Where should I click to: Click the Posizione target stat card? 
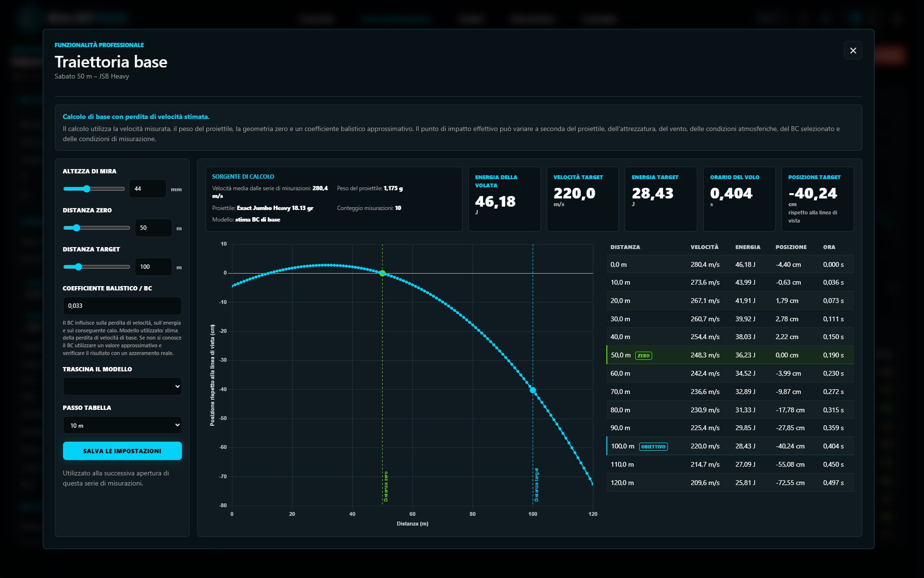(x=818, y=199)
